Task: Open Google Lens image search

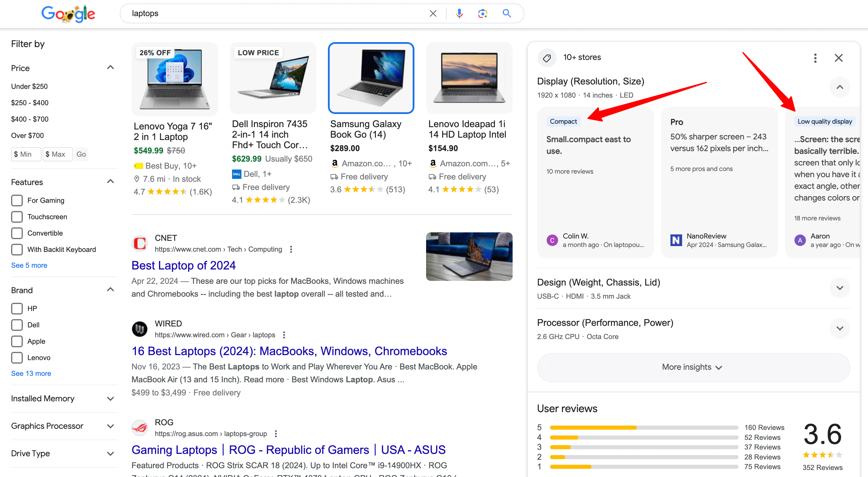Action: [483, 13]
